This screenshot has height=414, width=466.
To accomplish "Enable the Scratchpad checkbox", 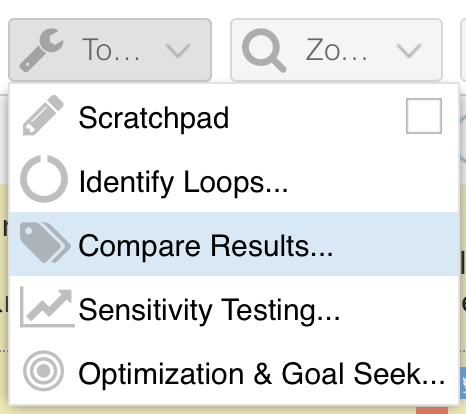I will click(424, 116).
